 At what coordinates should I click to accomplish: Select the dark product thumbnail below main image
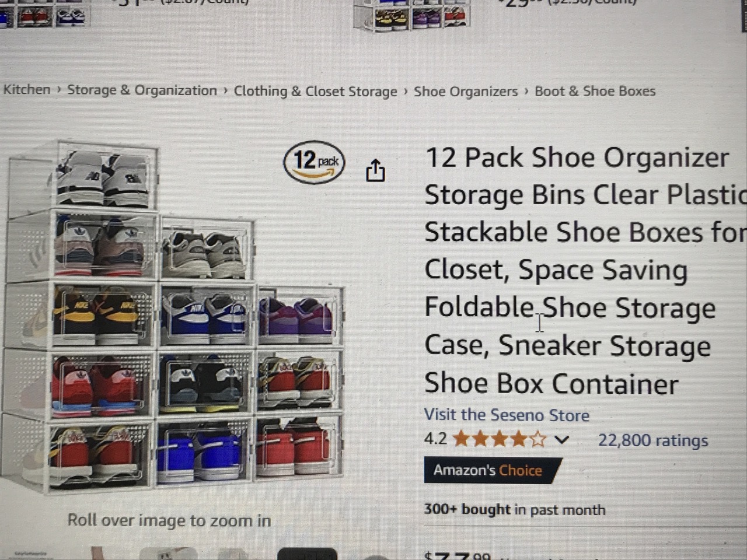(307, 554)
